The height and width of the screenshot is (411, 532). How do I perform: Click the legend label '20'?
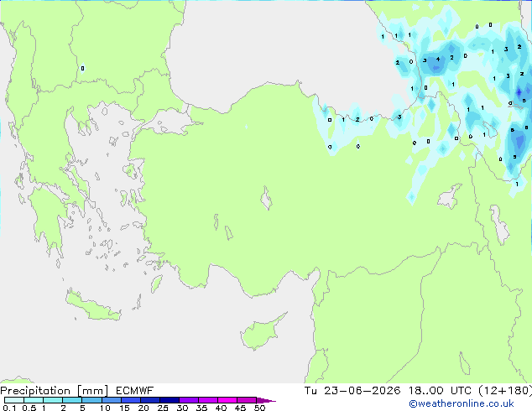click(x=143, y=408)
